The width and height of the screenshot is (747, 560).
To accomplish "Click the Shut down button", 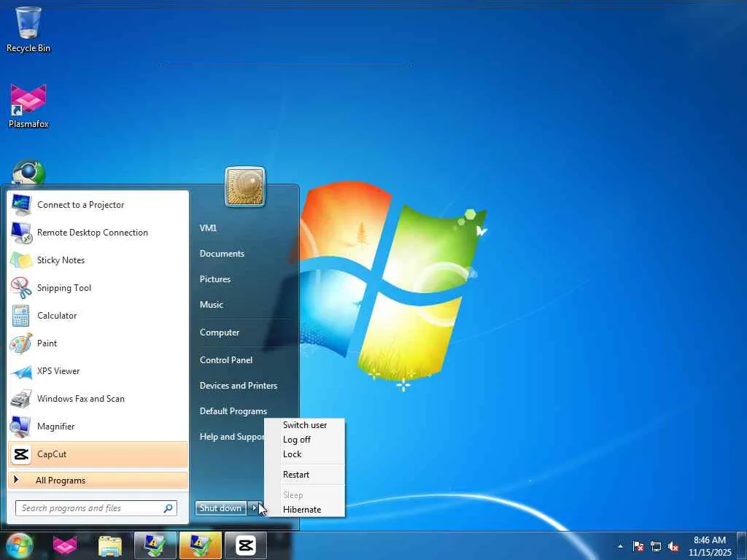I will pos(220,508).
